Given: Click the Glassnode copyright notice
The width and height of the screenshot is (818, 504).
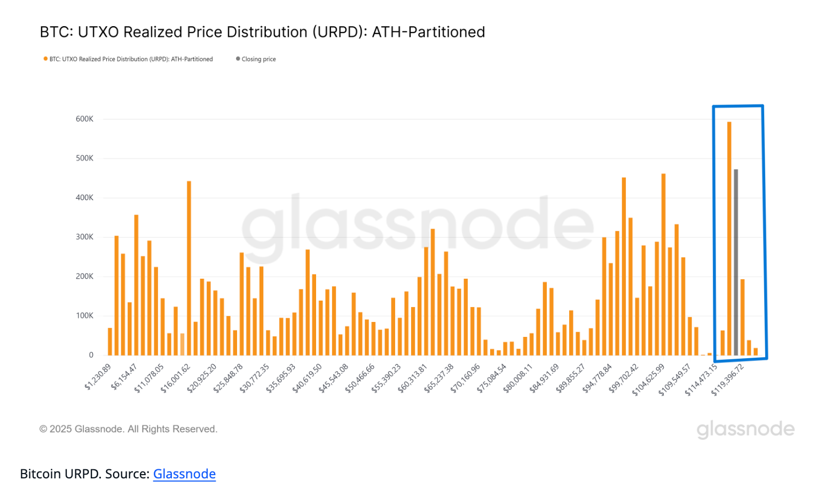Looking at the screenshot, I should pyautogui.click(x=128, y=429).
